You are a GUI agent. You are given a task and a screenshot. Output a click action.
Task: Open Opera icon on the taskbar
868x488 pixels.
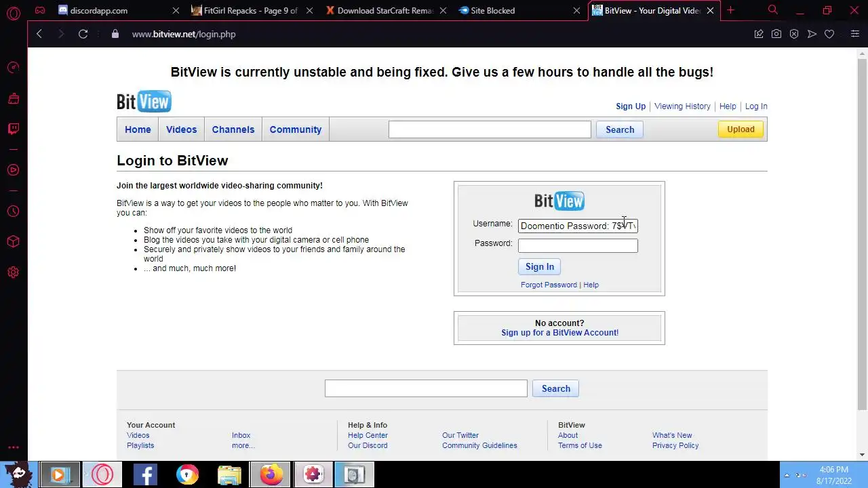click(102, 474)
